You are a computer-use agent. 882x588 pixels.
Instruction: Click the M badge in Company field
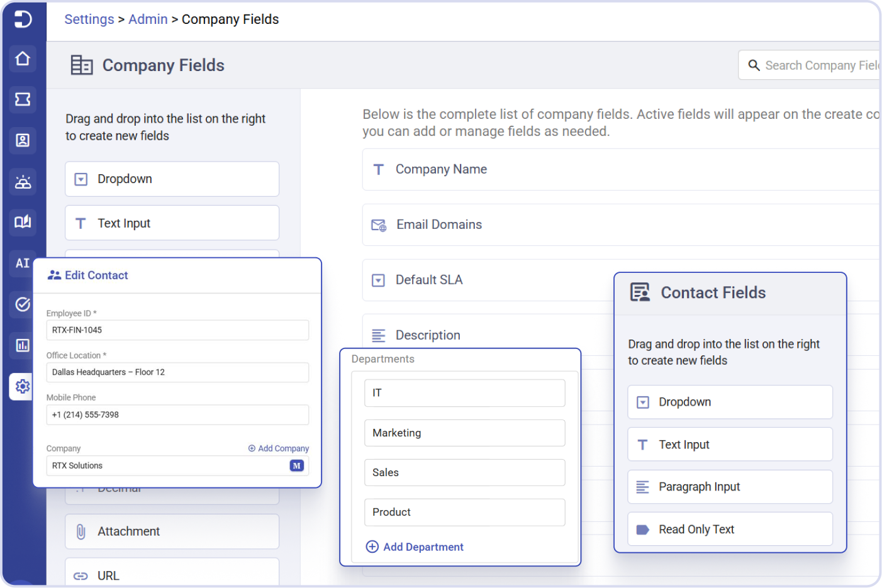(296, 465)
